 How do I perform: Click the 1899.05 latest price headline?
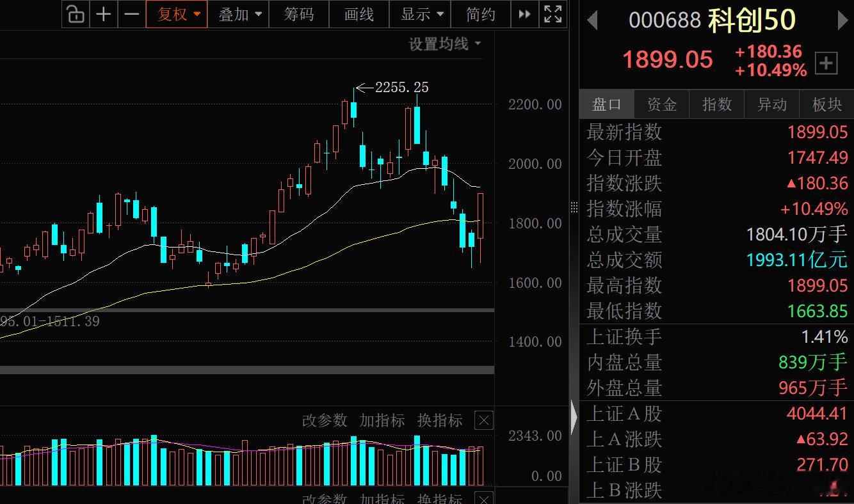(x=668, y=59)
